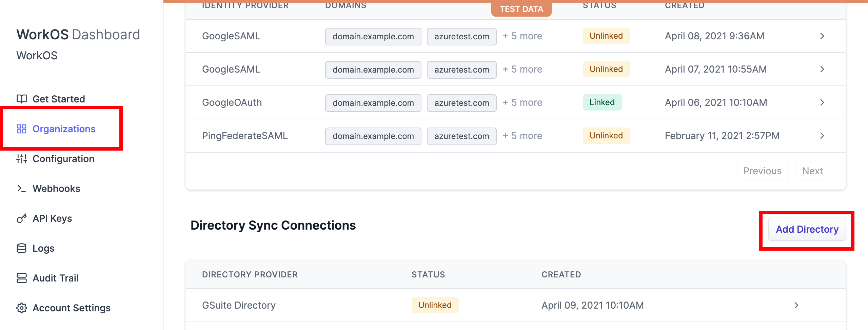Click the PingFederateSAML provider name
Screen dimensions: 868x330
point(245,136)
